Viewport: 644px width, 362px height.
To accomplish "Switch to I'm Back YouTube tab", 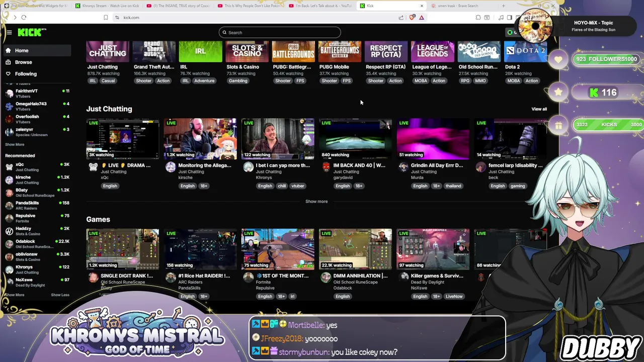I will click(x=321, y=6).
